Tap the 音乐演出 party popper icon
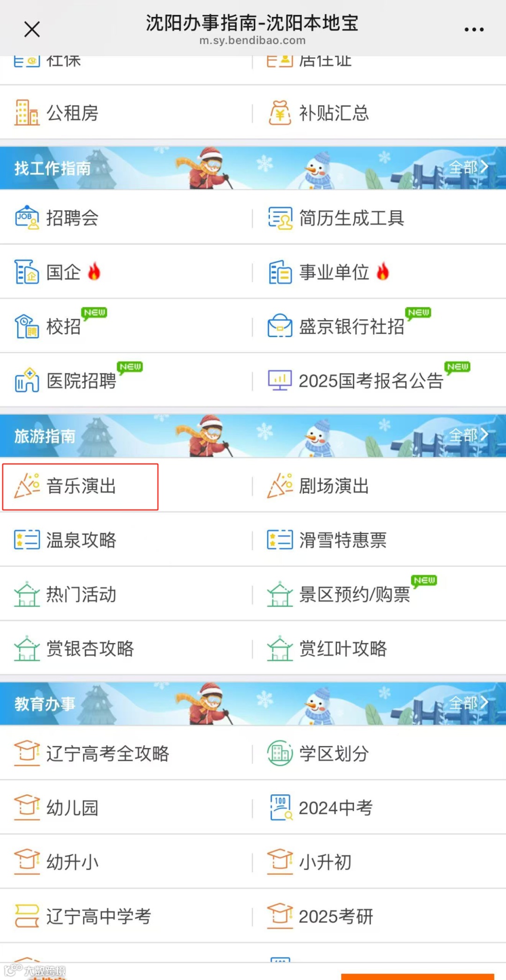The width and height of the screenshot is (506, 980). pyautogui.click(x=27, y=486)
